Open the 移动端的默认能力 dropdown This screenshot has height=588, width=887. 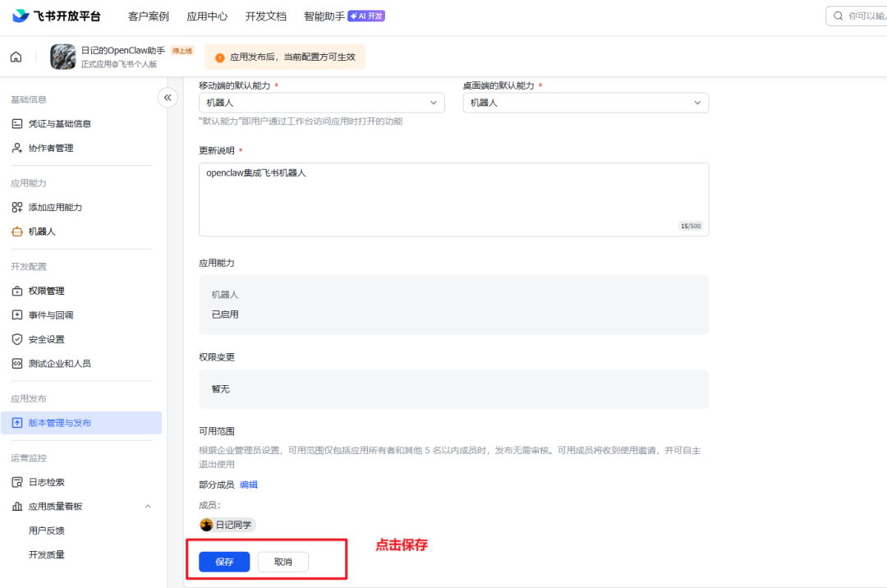tap(321, 102)
